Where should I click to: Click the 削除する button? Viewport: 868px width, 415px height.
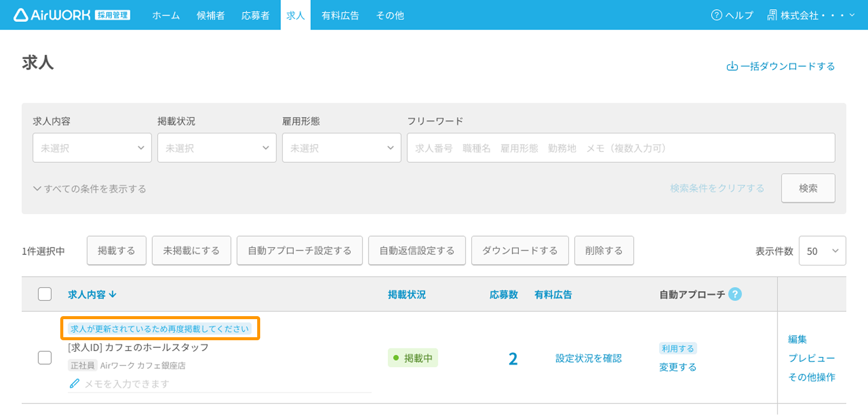[604, 250]
